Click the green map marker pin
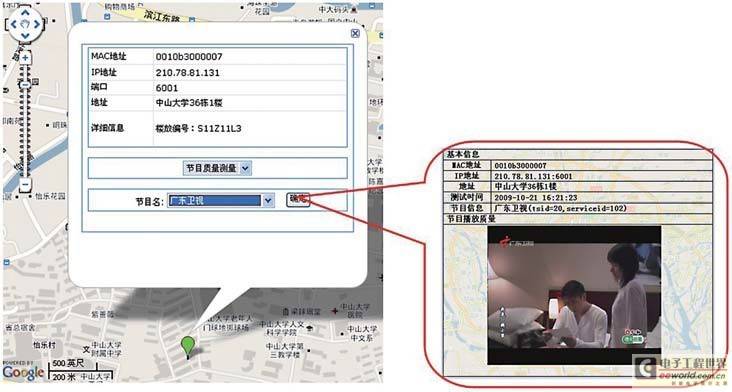This screenshot has height=392, width=732. (x=188, y=347)
